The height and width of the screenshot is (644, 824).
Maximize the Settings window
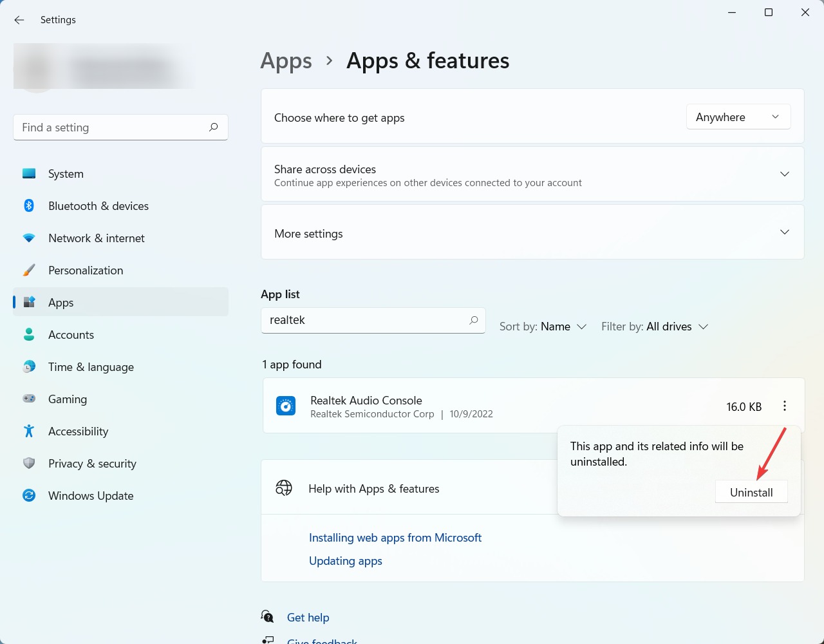tap(768, 12)
